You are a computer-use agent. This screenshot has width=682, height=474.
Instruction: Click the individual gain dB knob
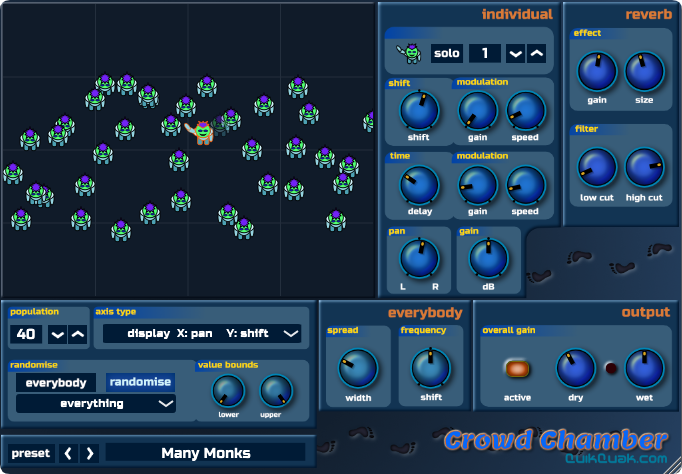coord(488,258)
